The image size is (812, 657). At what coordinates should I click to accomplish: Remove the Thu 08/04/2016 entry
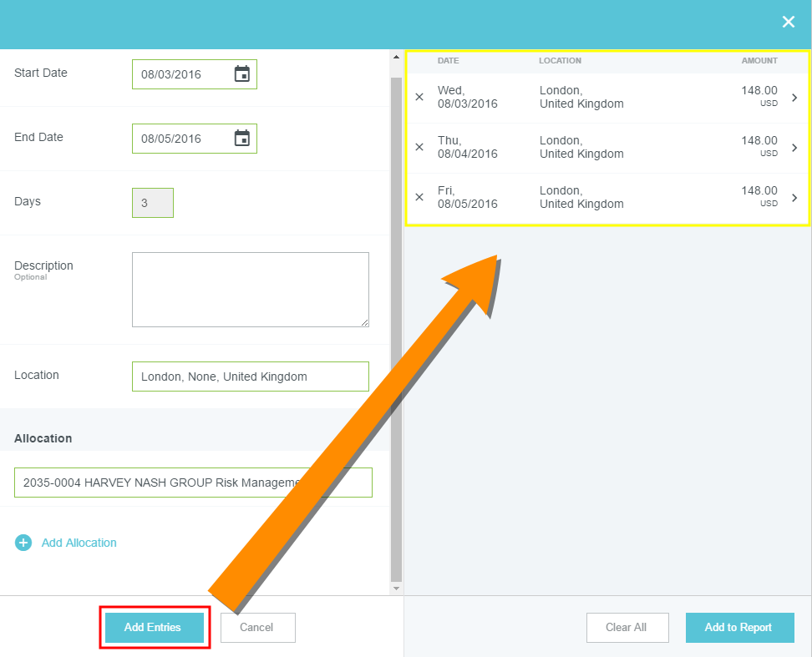419,148
